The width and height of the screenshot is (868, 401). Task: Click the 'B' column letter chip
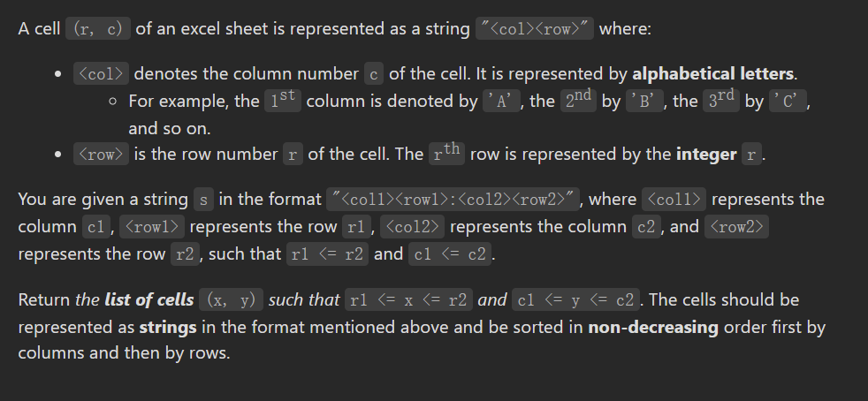[x=645, y=101]
